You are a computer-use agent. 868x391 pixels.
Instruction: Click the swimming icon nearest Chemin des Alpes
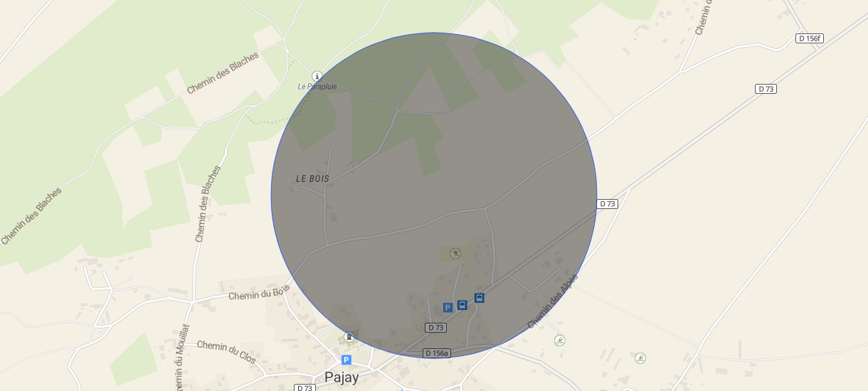point(560,341)
